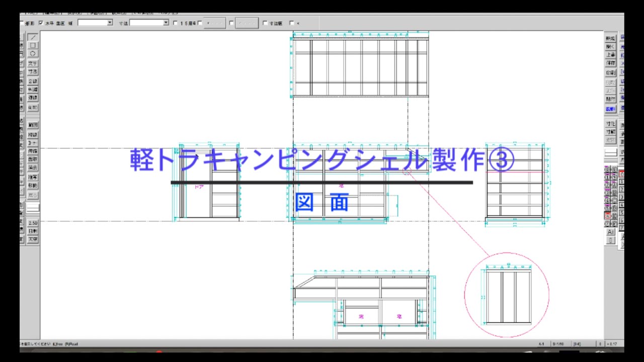
Task: Select the red-highlighted current layer button
Action: point(607,216)
